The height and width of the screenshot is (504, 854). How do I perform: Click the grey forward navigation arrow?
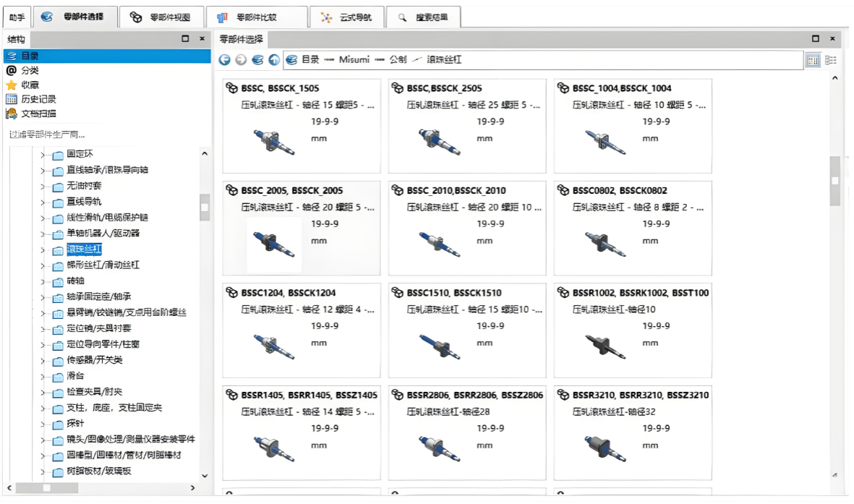pyautogui.click(x=242, y=60)
